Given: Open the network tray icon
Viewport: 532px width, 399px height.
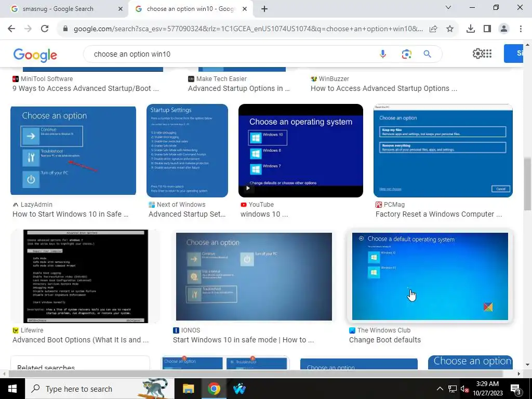Looking at the screenshot, I should click(x=453, y=389).
